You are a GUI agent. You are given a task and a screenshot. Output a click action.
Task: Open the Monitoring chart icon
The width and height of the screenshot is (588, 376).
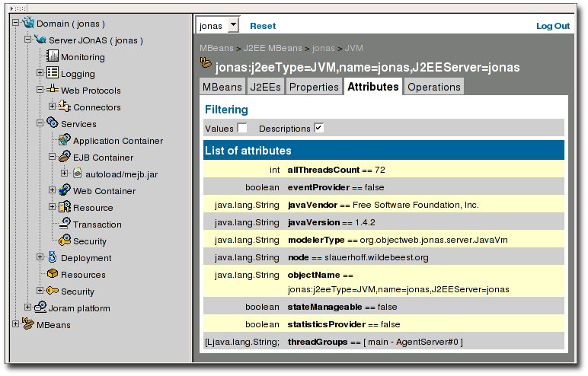coord(53,56)
